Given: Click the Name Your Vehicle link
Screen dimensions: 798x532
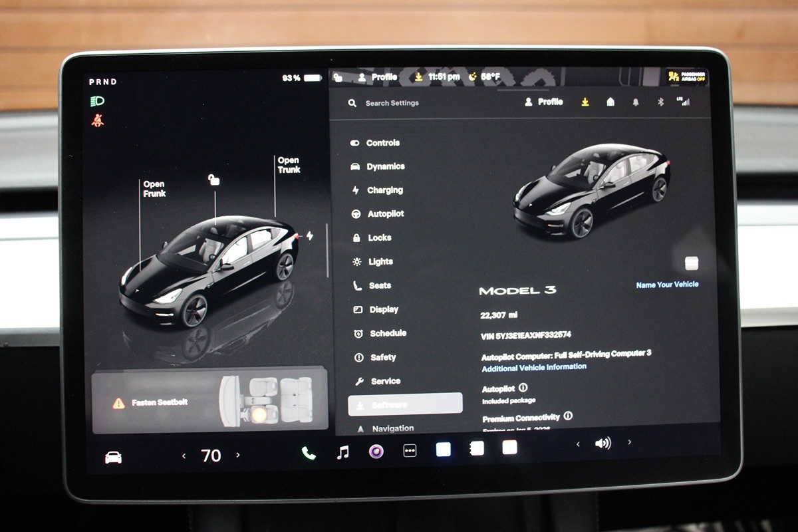Looking at the screenshot, I should coord(667,285).
